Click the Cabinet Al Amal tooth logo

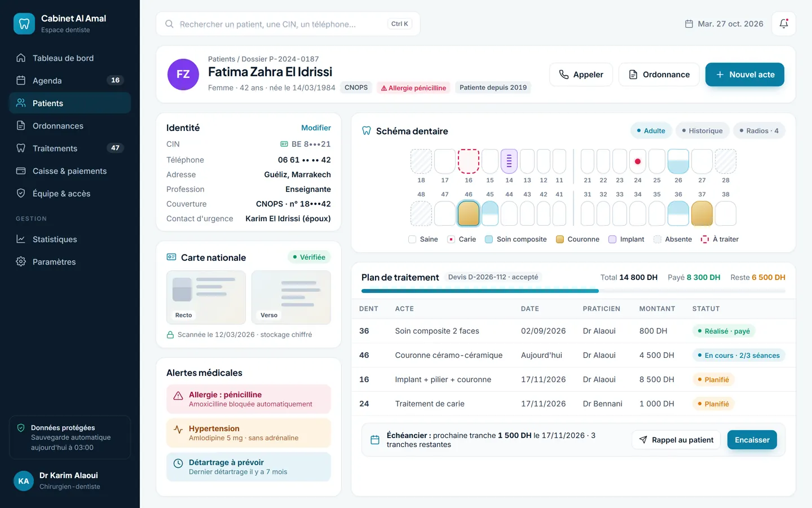[x=24, y=24]
